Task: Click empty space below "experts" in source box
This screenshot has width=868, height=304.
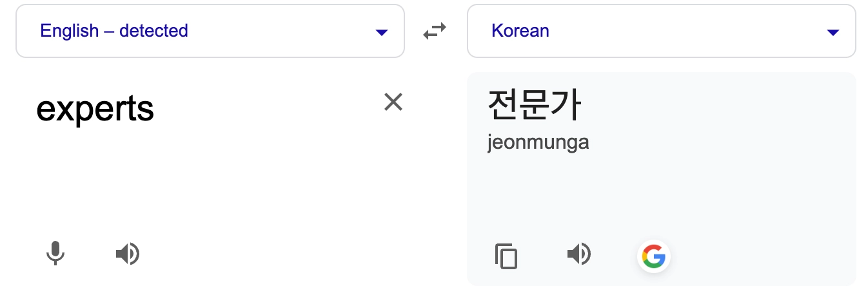Action: [x=193, y=180]
